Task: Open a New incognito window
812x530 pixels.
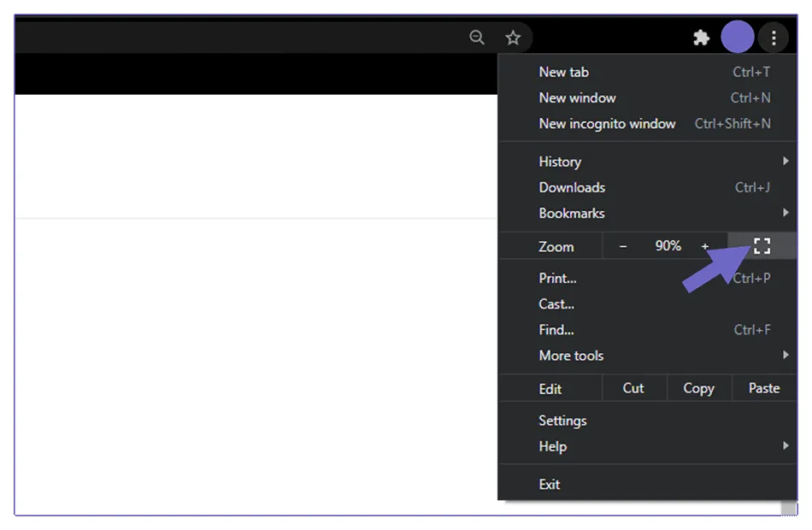Action: pyautogui.click(x=647, y=124)
